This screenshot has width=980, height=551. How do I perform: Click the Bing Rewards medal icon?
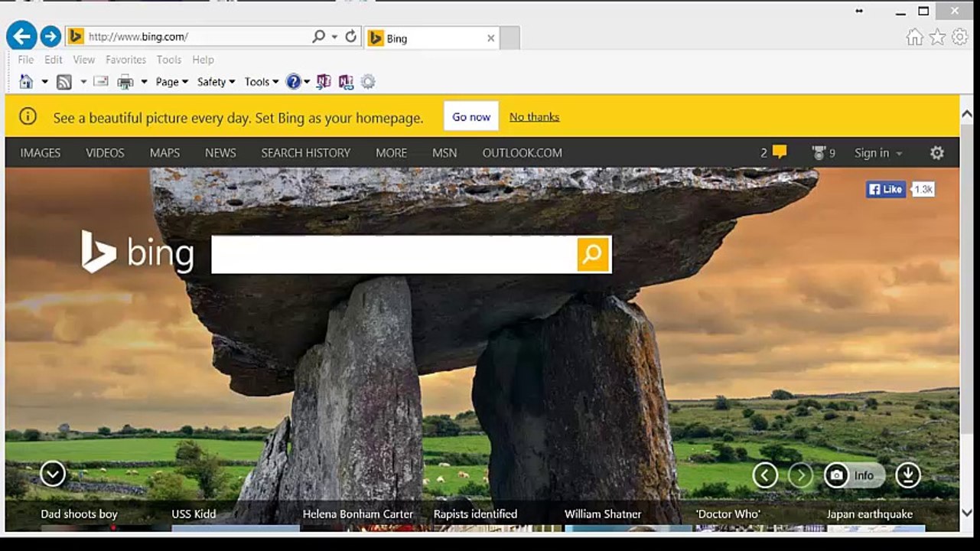coord(819,153)
